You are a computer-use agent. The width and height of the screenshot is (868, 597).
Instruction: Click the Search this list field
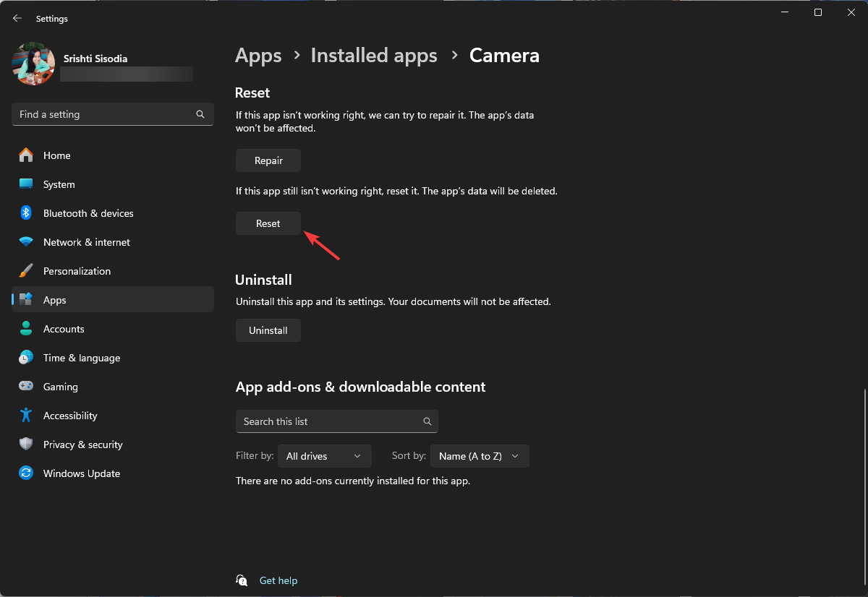click(336, 421)
